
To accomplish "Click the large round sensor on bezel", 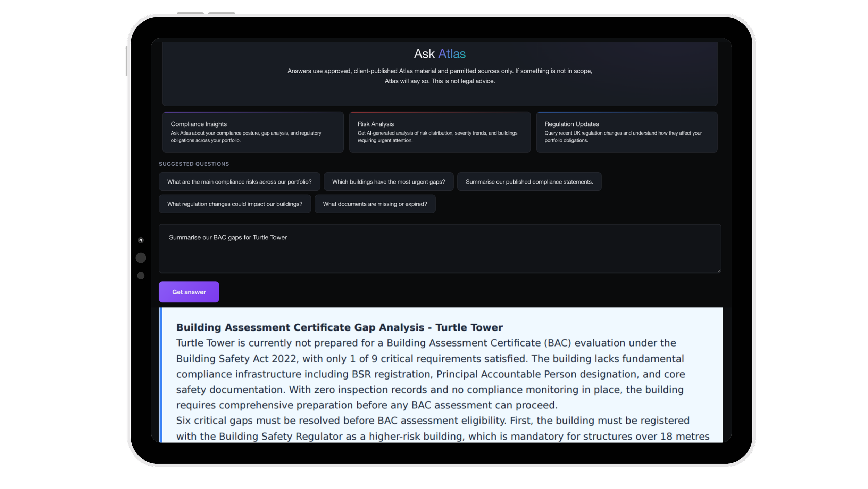I will tap(141, 258).
